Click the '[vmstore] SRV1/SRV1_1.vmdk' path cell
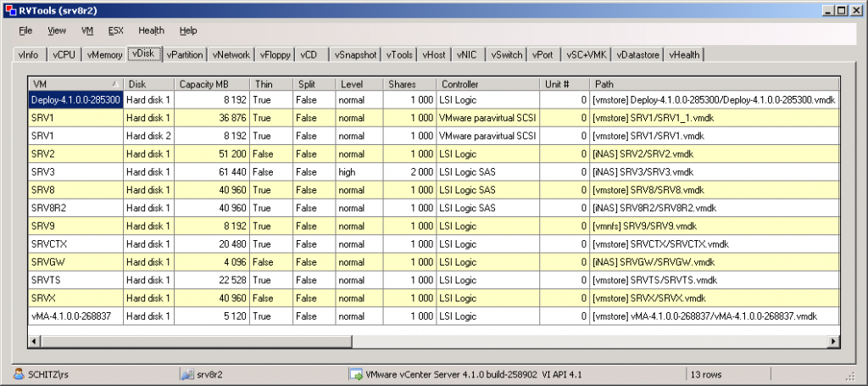This screenshot has height=386, width=868. 715,118
